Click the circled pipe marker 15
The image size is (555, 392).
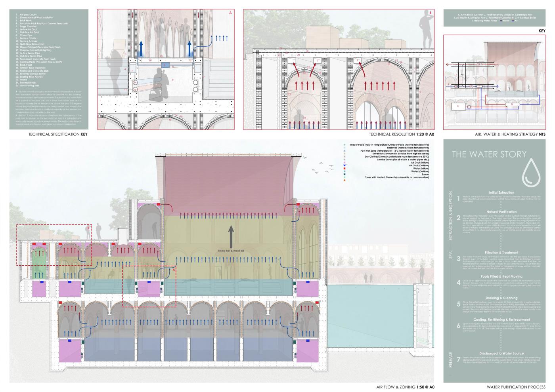pos(135,90)
